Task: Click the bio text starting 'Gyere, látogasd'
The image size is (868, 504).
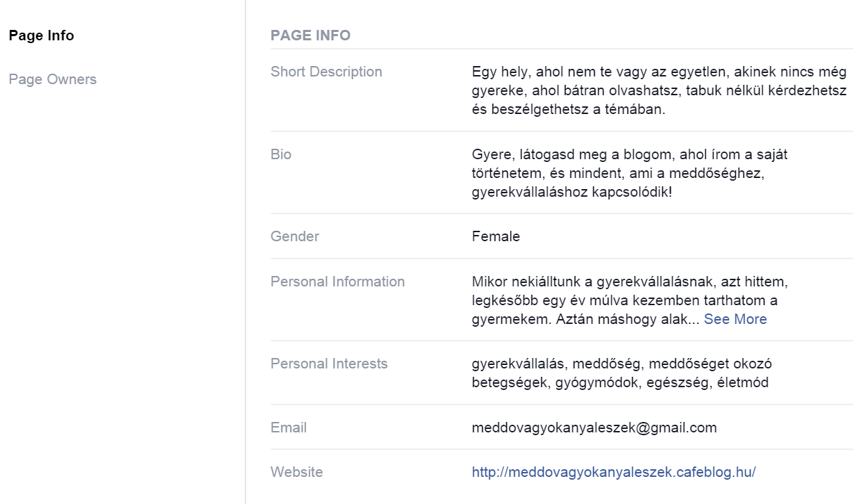Action: point(629,172)
